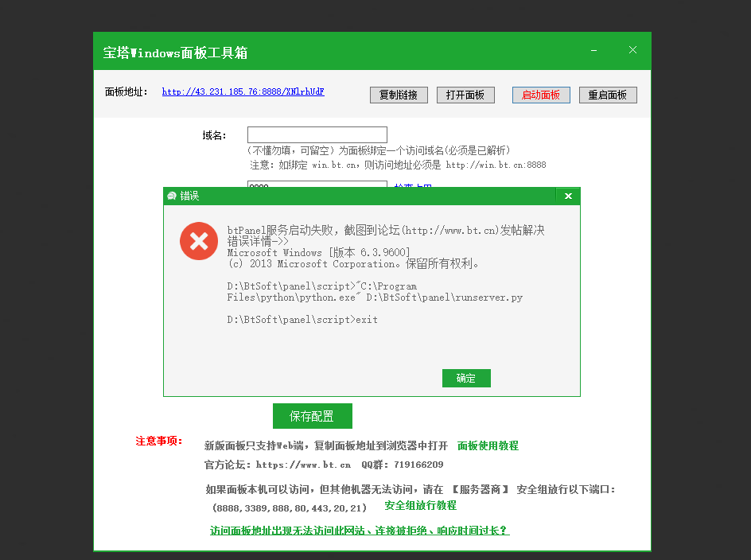Click the Microsoft Windows [版本 6.3.9600] line
The height and width of the screenshot is (560, 751).
point(318,252)
